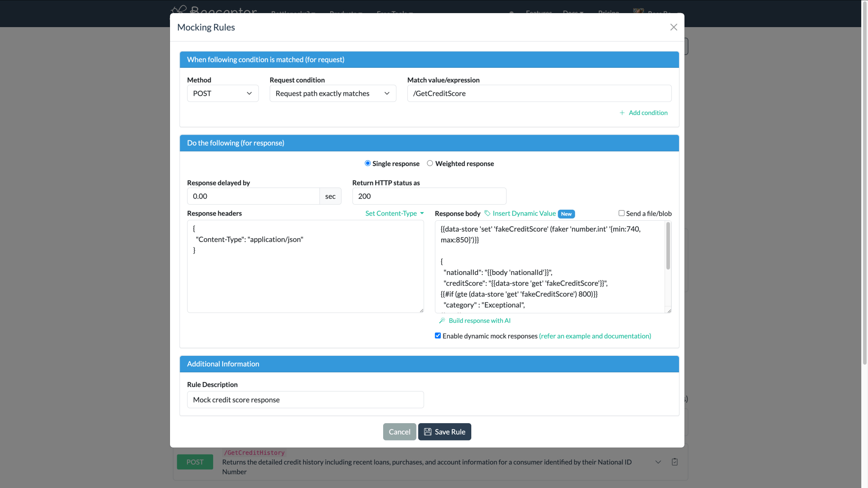Open Build response with AI

[x=479, y=320]
